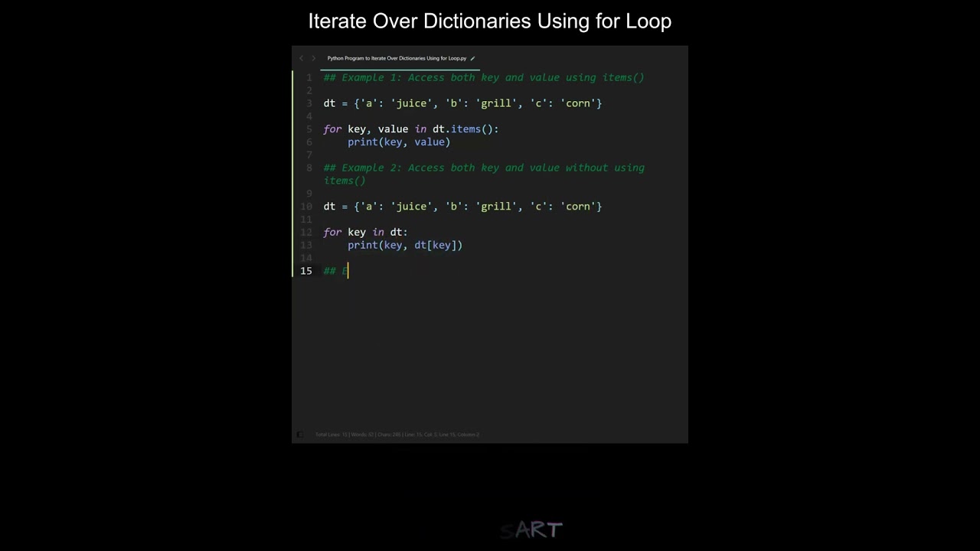Viewport: 980px width, 551px height.
Task: Go forward with the right arrow icon
Action: (x=313, y=58)
